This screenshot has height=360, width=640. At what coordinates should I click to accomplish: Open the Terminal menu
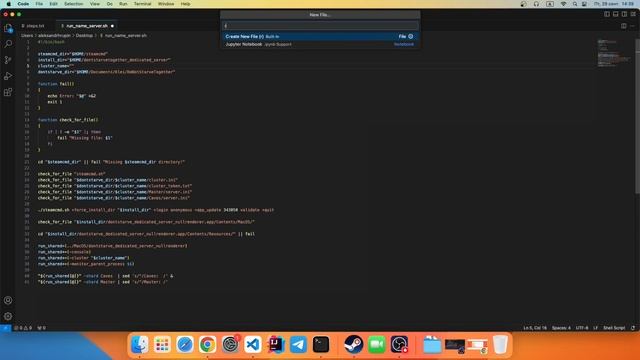coord(142,4)
